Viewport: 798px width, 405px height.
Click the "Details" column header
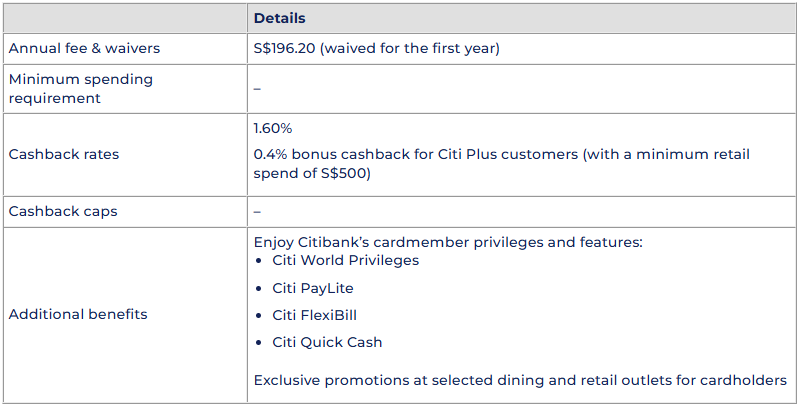pos(280,18)
